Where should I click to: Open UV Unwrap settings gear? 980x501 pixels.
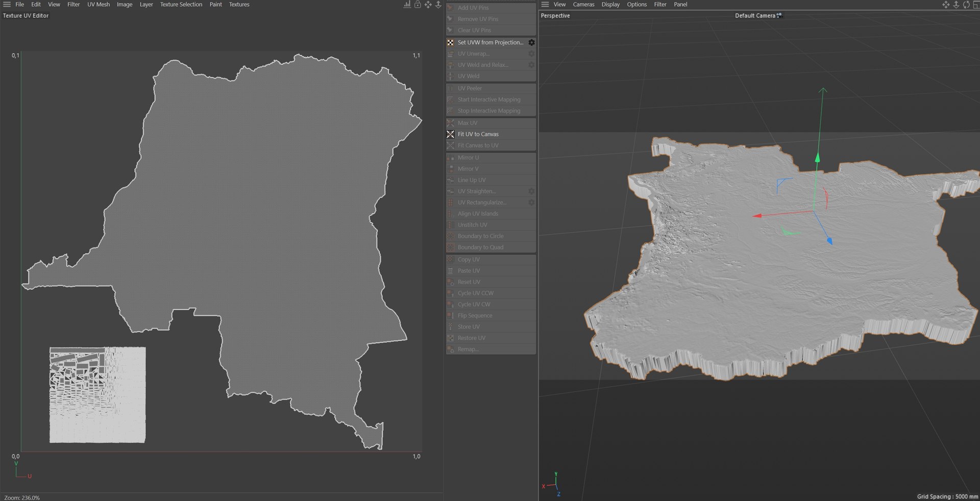coord(531,54)
